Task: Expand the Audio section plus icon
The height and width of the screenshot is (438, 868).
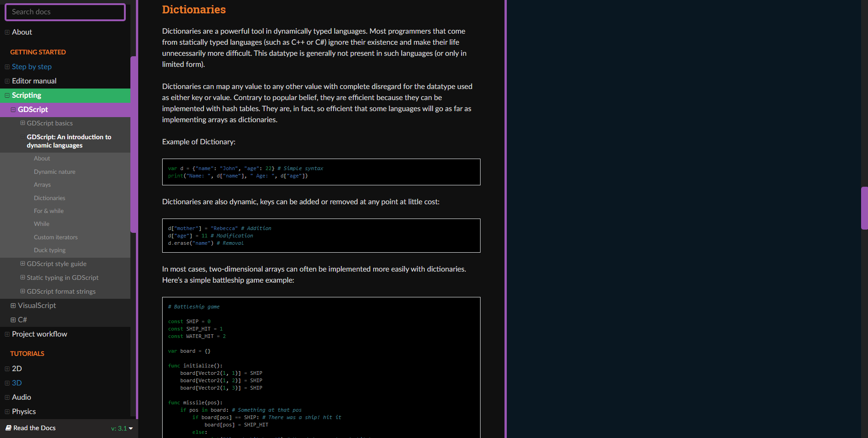Action: click(x=6, y=397)
